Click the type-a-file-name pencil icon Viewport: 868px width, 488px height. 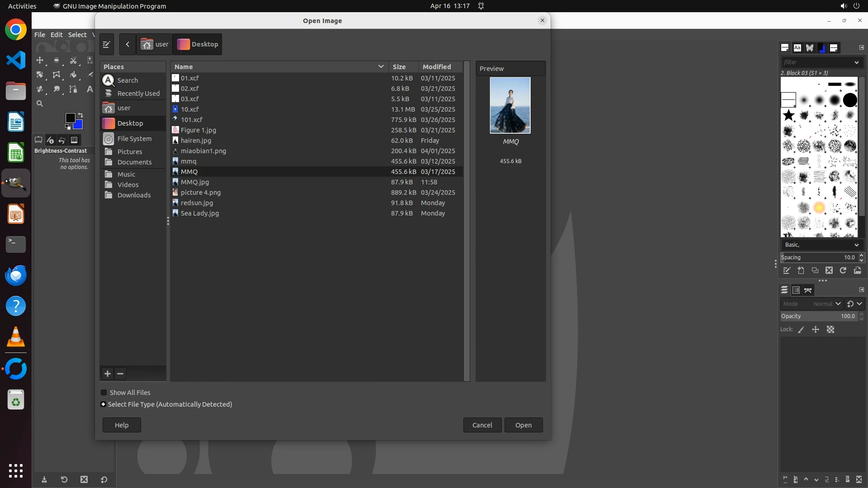pos(107,44)
